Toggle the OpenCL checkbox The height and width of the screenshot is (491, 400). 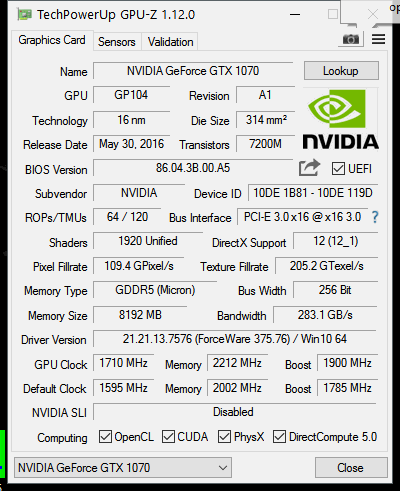pyautogui.click(x=105, y=437)
